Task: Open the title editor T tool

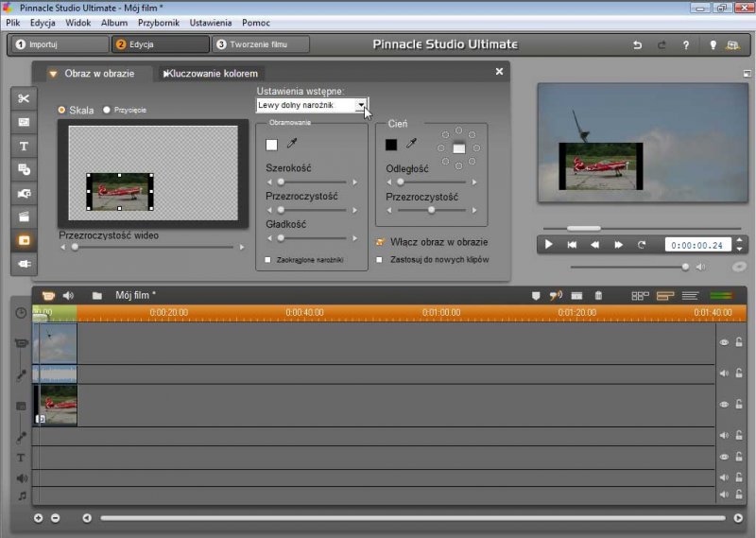Action: [24, 146]
